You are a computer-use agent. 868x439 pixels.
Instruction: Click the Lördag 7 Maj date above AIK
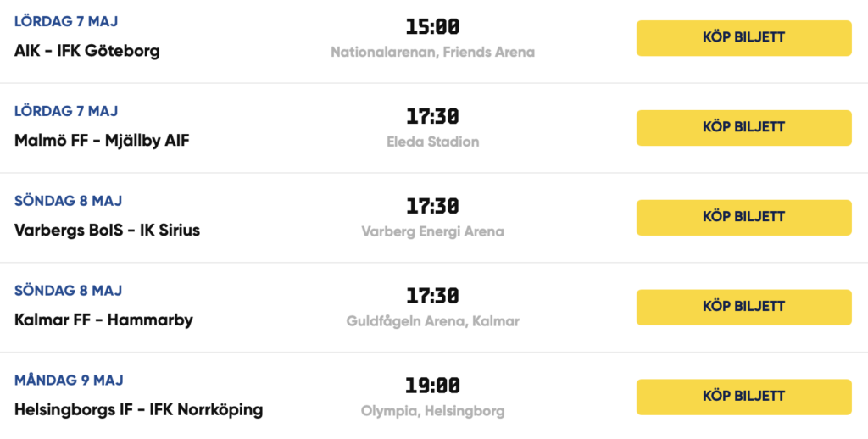click(66, 21)
